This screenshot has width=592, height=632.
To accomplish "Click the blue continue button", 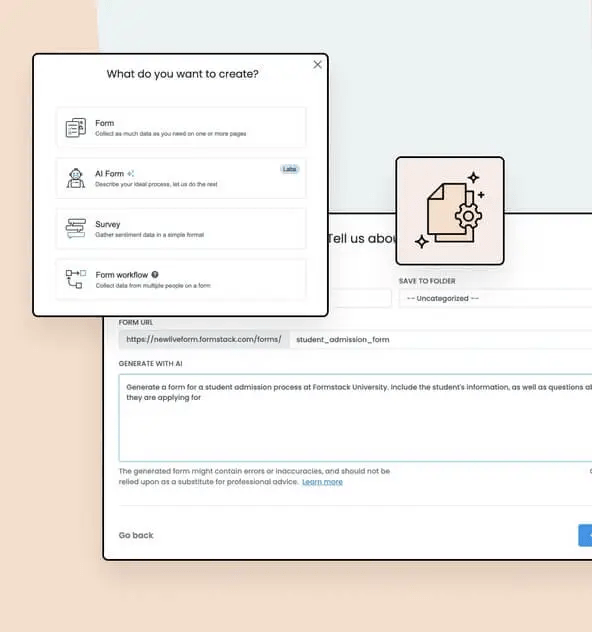I will click(585, 535).
